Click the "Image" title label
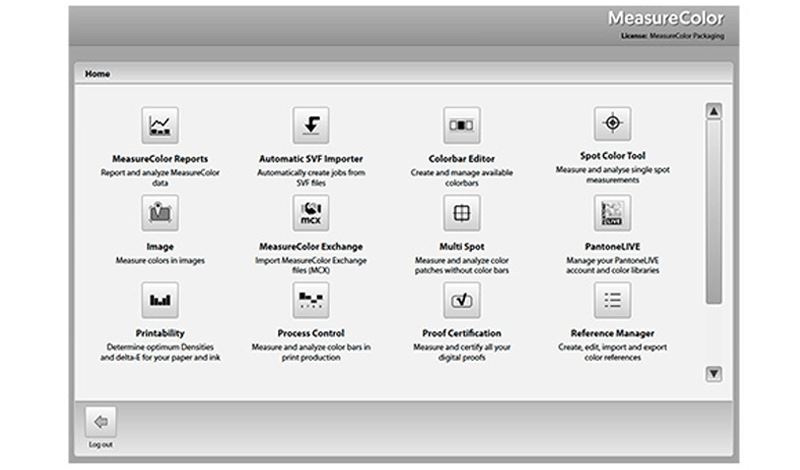Viewport: 800px width, 470px height. [x=160, y=246]
